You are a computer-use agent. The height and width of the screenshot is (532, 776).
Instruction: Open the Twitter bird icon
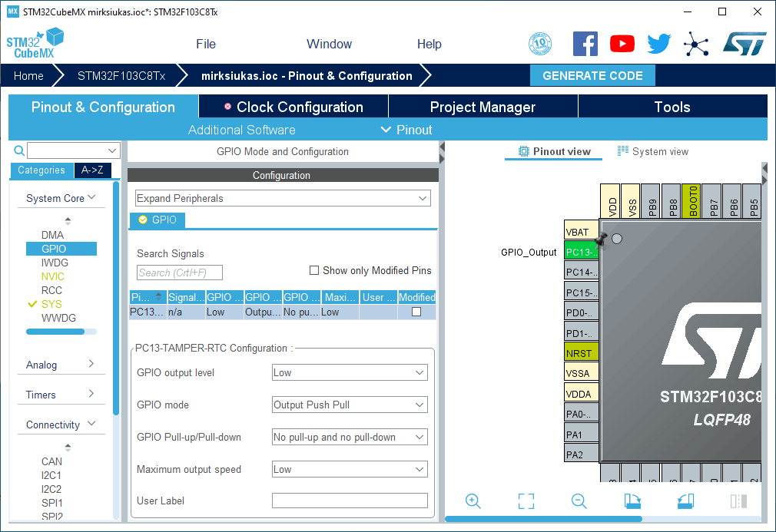point(659,44)
